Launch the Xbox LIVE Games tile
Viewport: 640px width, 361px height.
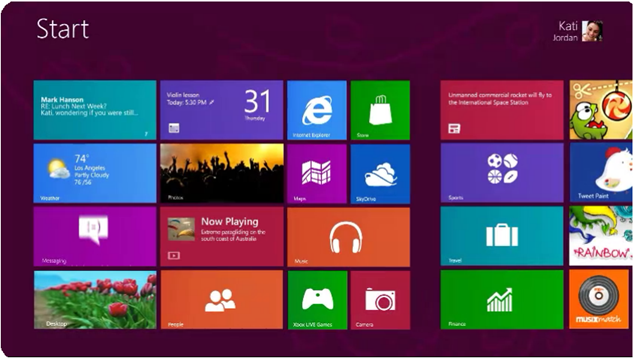pyautogui.click(x=317, y=300)
